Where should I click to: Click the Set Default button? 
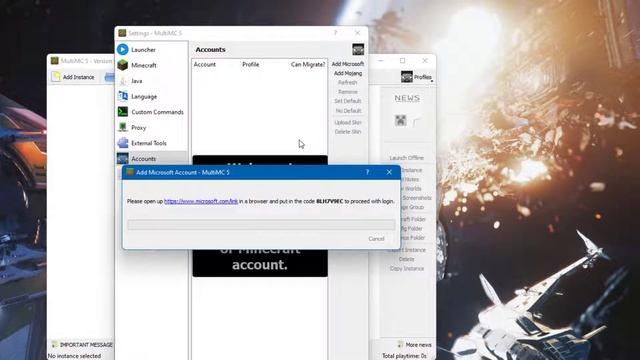click(348, 101)
